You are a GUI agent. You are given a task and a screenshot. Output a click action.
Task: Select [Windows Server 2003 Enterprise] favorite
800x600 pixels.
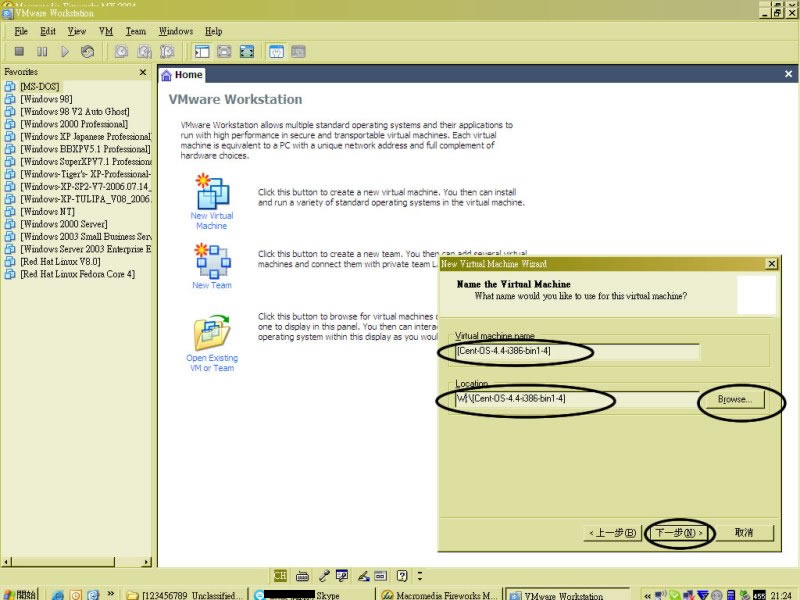85,249
